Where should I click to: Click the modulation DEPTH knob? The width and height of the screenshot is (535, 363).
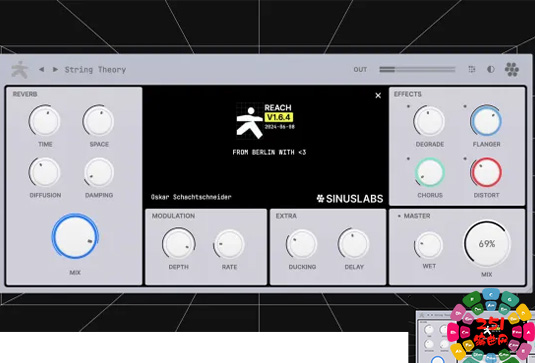tap(178, 245)
